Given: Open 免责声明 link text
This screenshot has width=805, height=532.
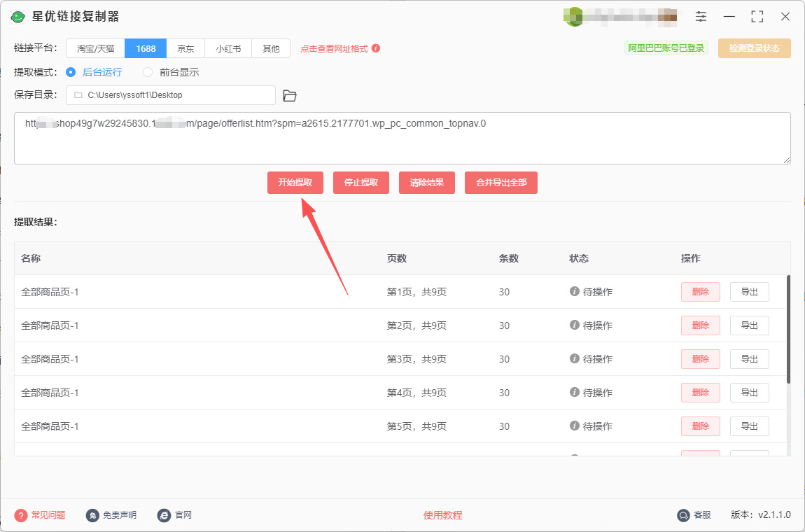Looking at the screenshot, I should [x=120, y=515].
